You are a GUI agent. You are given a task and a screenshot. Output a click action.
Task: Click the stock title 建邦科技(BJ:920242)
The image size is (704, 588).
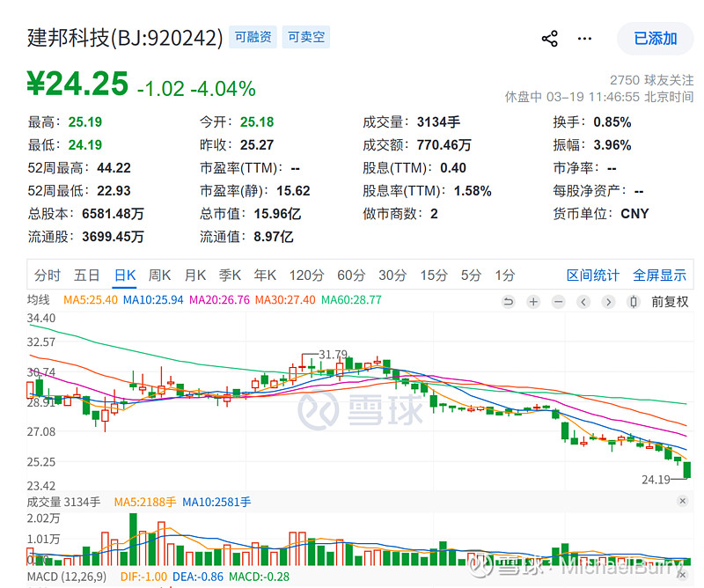pos(125,38)
